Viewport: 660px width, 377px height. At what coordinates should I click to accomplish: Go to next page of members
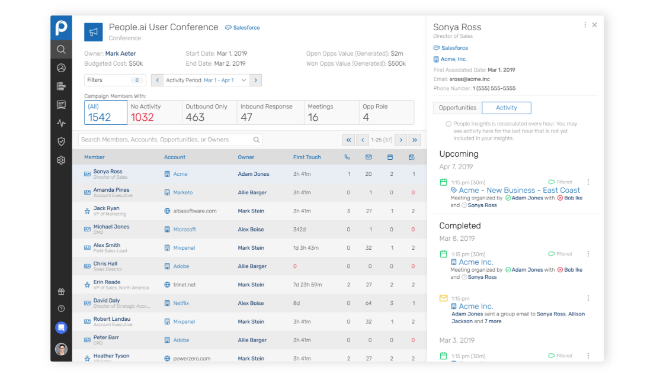tap(401, 140)
